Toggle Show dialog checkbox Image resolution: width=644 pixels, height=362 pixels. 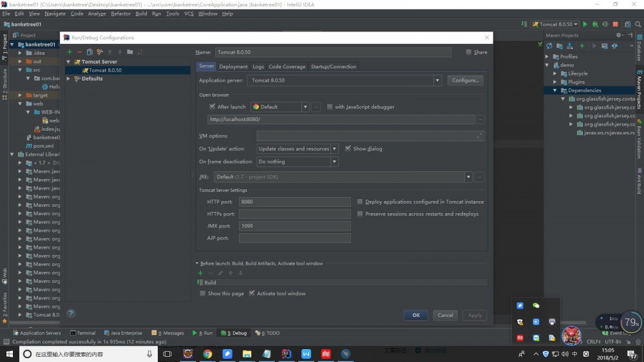[348, 148]
